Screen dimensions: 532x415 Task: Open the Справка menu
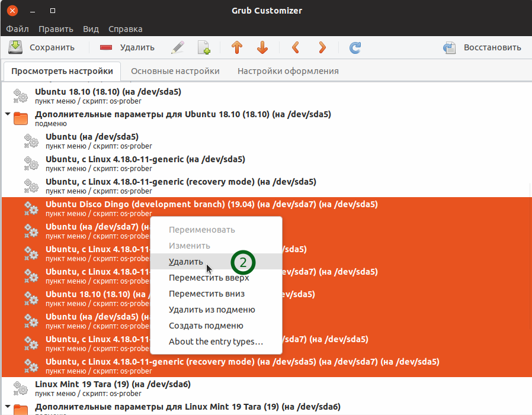125,29
